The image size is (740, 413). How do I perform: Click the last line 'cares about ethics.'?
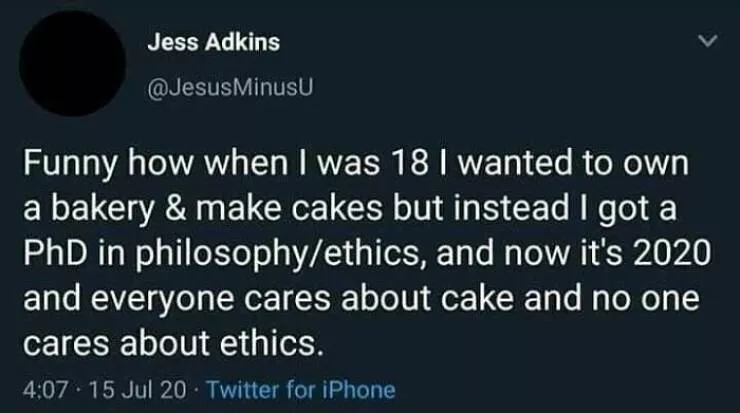pyautogui.click(x=172, y=343)
